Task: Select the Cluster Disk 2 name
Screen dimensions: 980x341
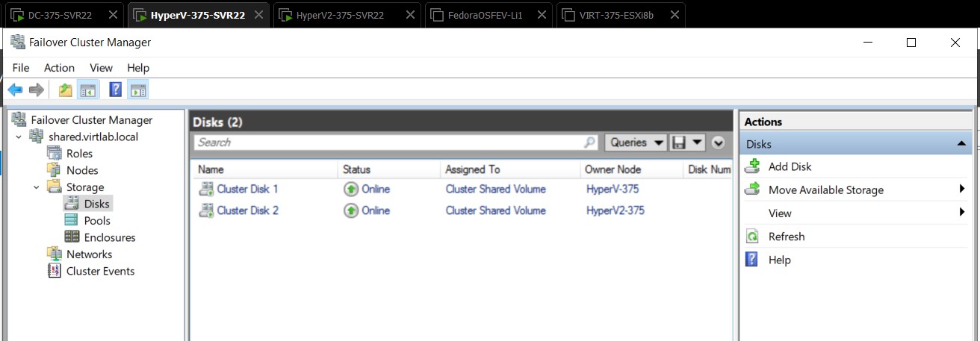Action: pos(247,210)
